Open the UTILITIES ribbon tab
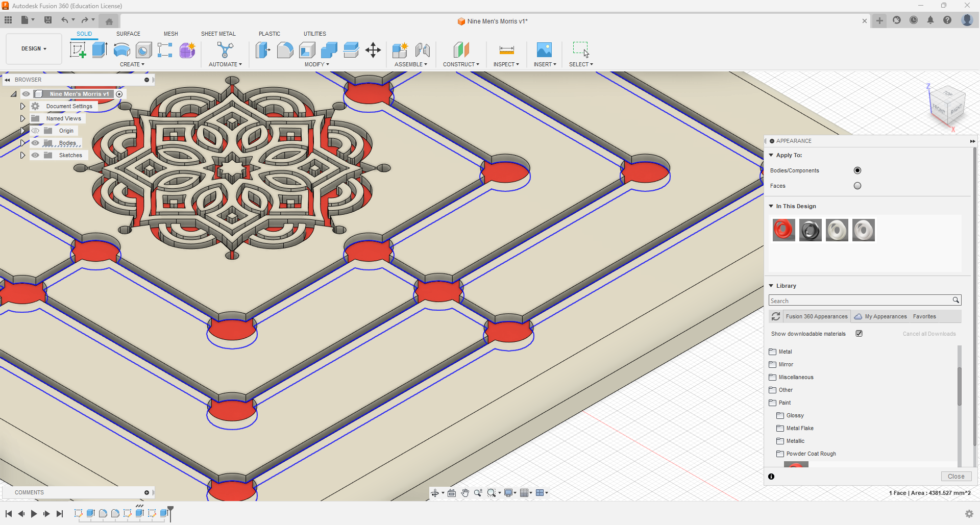The width and height of the screenshot is (980, 525). coord(315,34)
